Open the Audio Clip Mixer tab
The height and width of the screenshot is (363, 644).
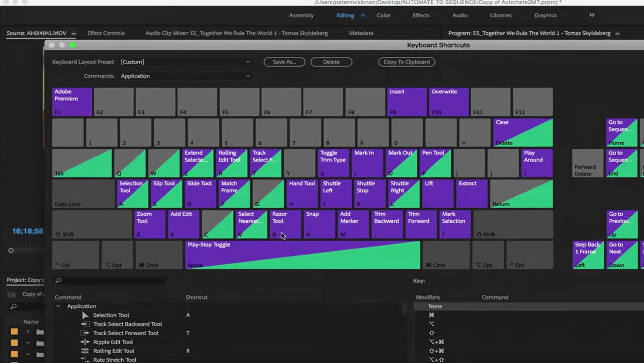[236, 33]
